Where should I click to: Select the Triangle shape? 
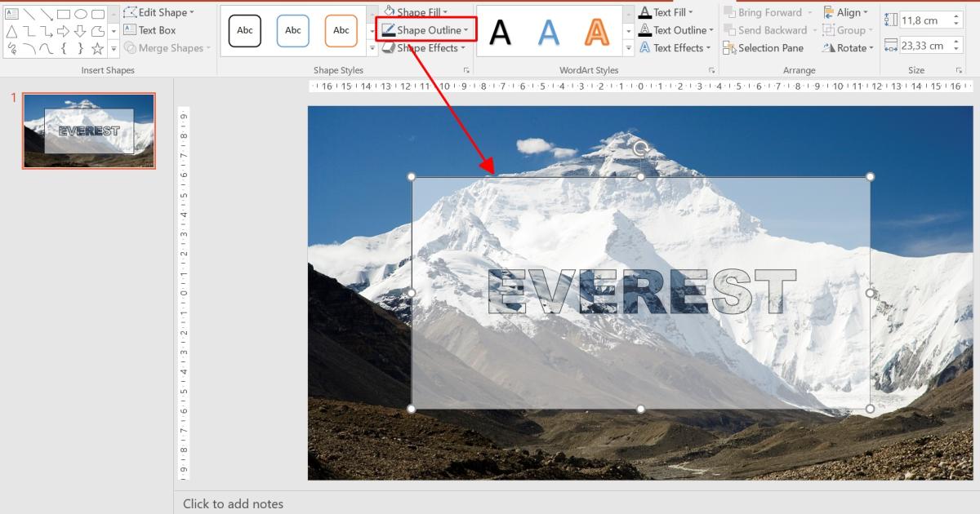(11, 32)
